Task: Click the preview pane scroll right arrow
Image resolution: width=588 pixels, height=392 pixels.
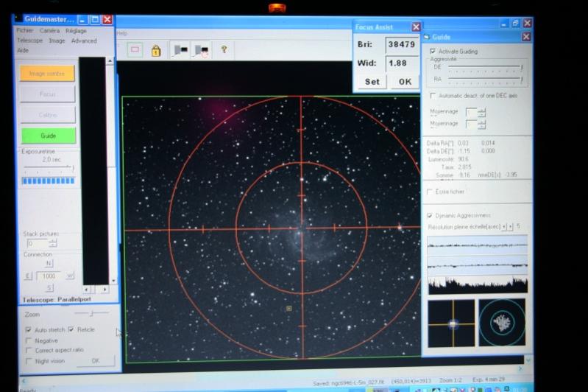Action: coord(105,290)
